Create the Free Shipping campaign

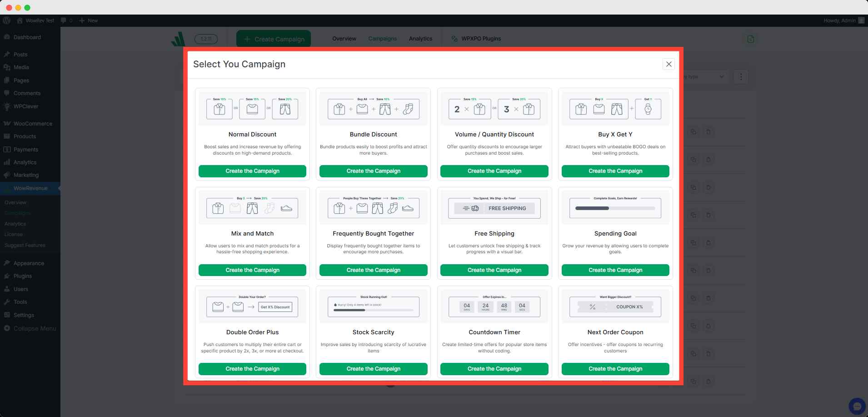tap(494, 270)
